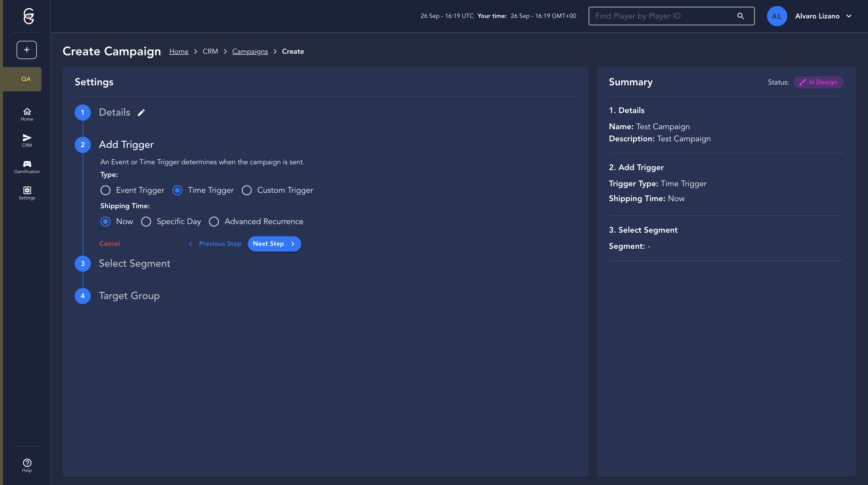This screenshot has height=485, width=868.
Task: Click the app logo at top left
Action: [29, 16]
